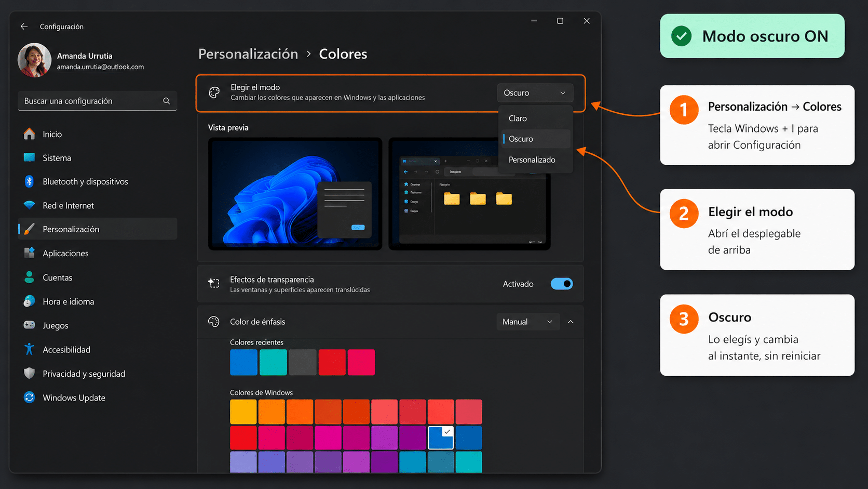Open Red e Internet settings
Screen dimensions: 868x489
98,205
